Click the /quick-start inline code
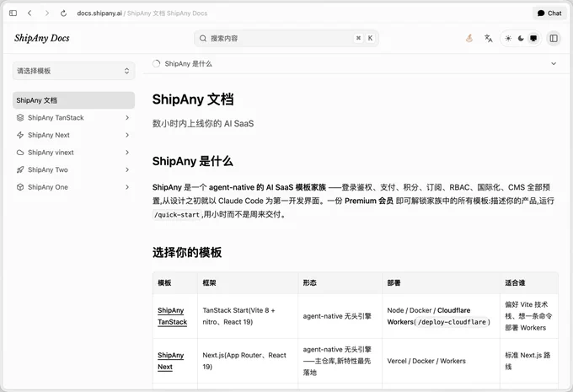Screen dimensions: 573x392 177,215
